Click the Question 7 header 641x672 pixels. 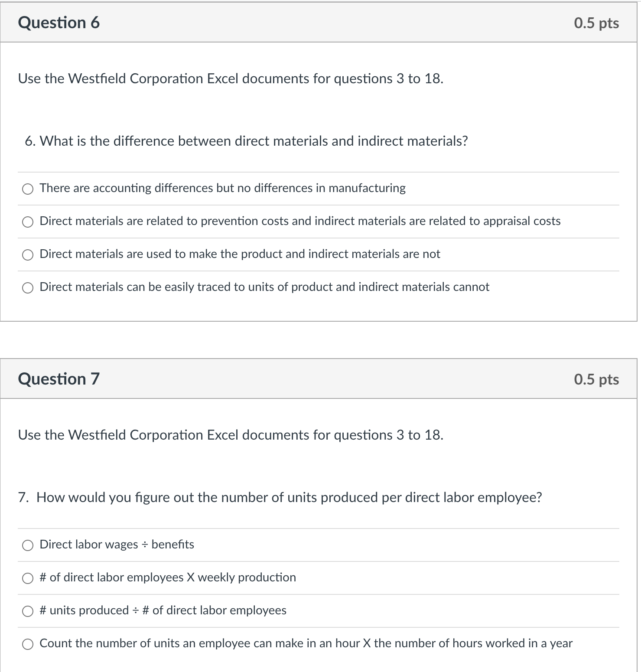(x=59, y=378)
